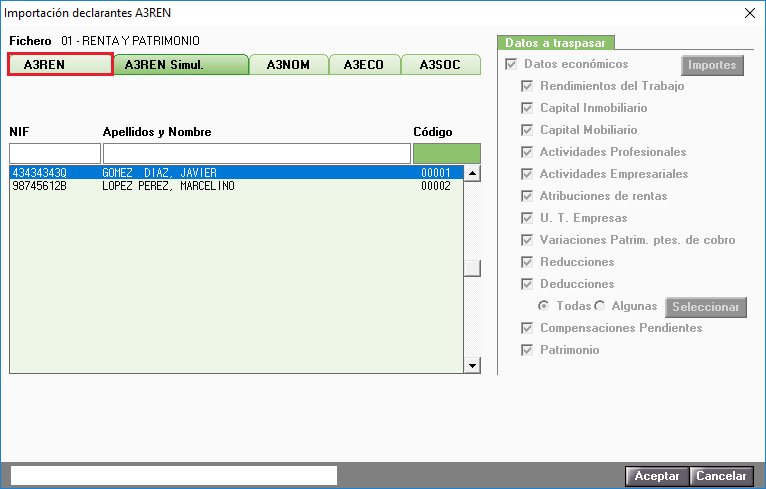766x489 pixels.
Task: Switch to the A3REN tab
Action: (61, 64)
